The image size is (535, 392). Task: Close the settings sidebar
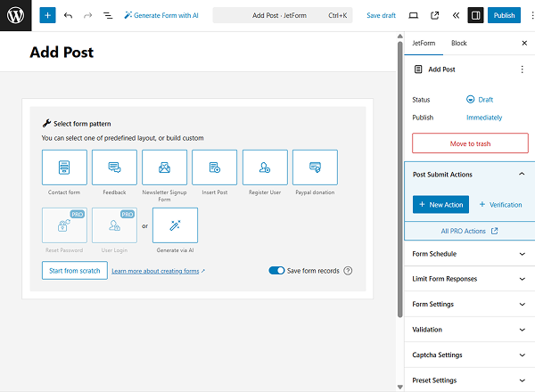pyautogui.click(x=524, y=43)
